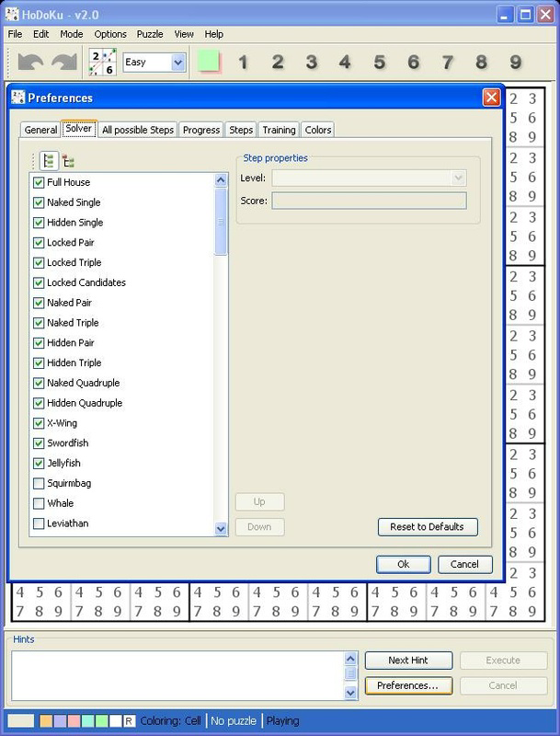The image size is (560, 736).
Task: Select the Hidden Quadruple row label
Action: (x=85, y=403)
